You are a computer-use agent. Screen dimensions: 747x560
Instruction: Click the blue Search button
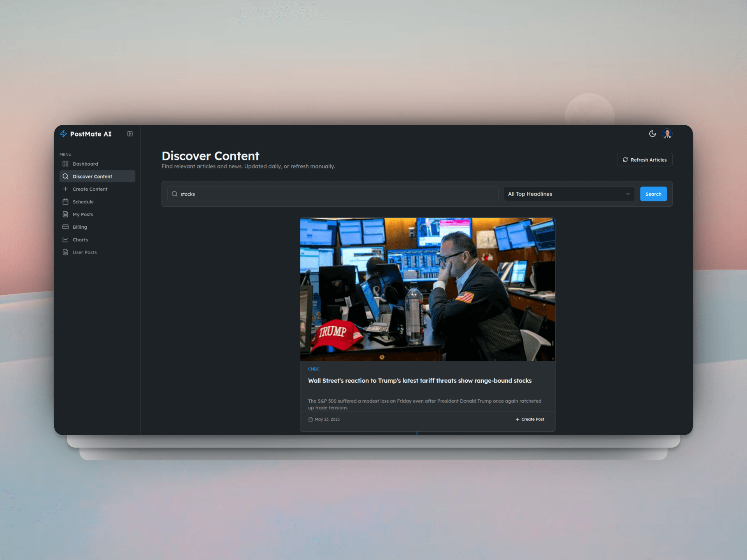[x=653, y=194]
